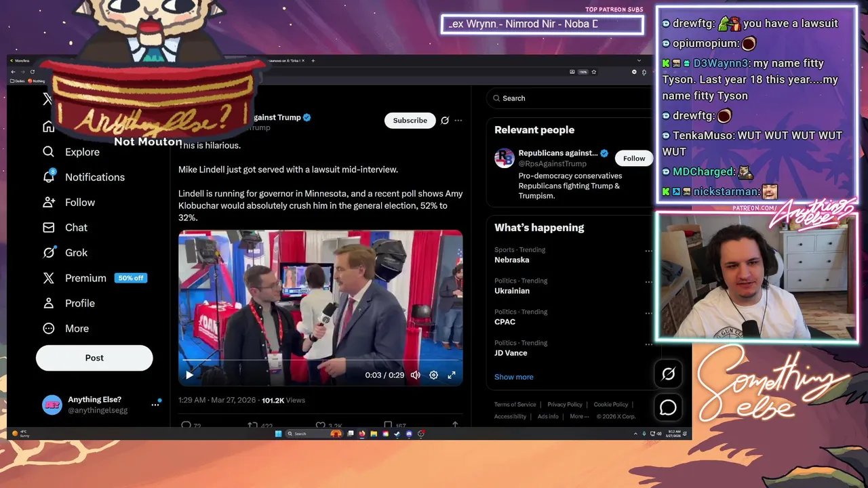
Task: Play the Mike Lindell video
Action: (x=189, y=375)
